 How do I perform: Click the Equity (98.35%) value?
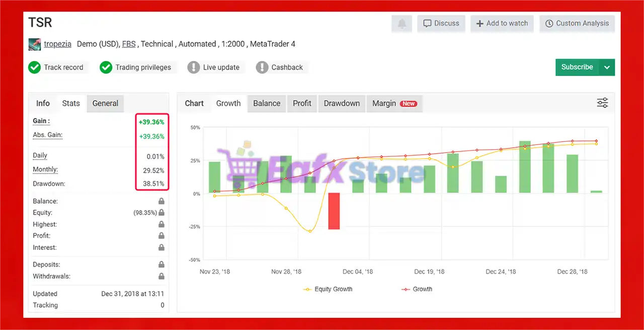coord(144,213)
